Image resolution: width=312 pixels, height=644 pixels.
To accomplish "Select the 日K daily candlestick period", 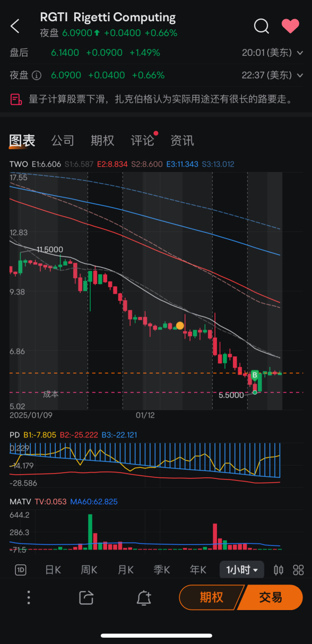I will pos(53,570).
